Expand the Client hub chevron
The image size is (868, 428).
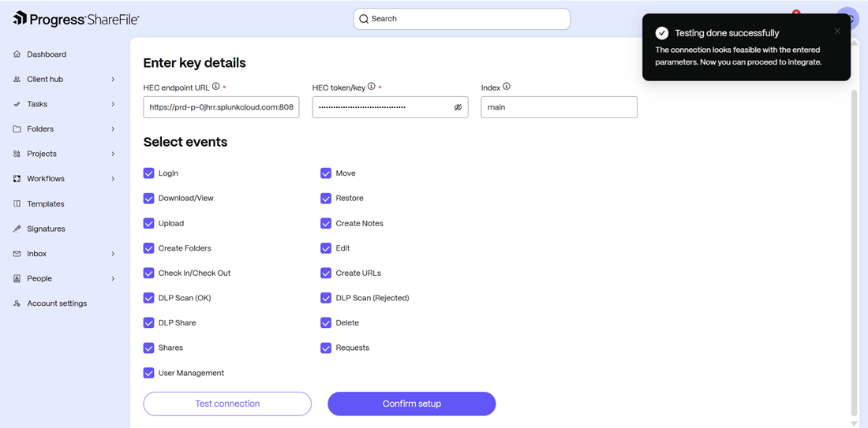(113, 79)
